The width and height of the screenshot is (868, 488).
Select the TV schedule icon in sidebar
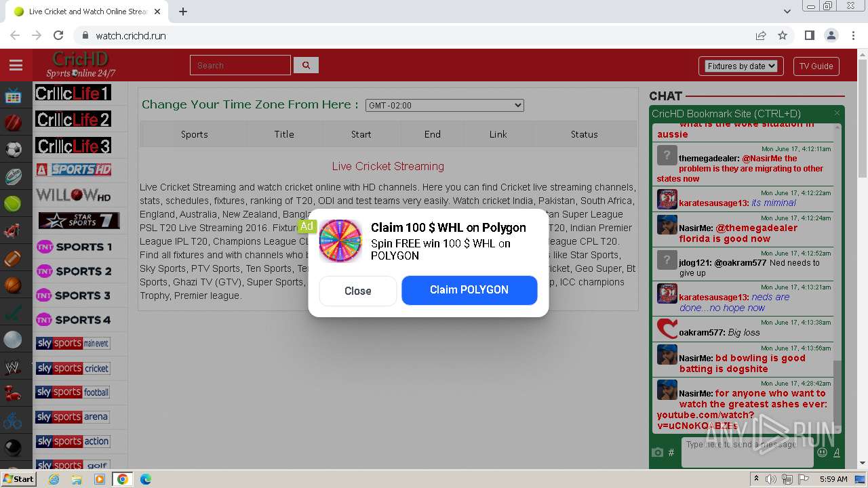point(13,96)
